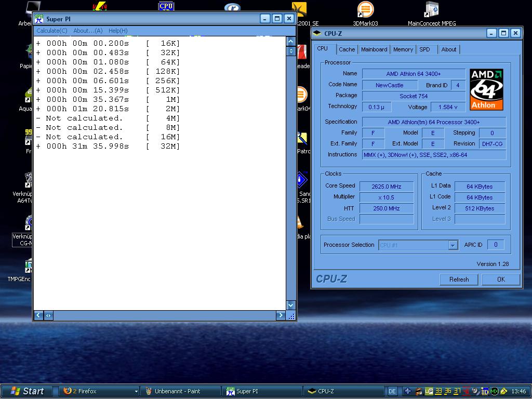This screenshot has height=399, width=532.
Task: Open the 3DMark03 desktop icon
Action: click(x=365, y=14)
